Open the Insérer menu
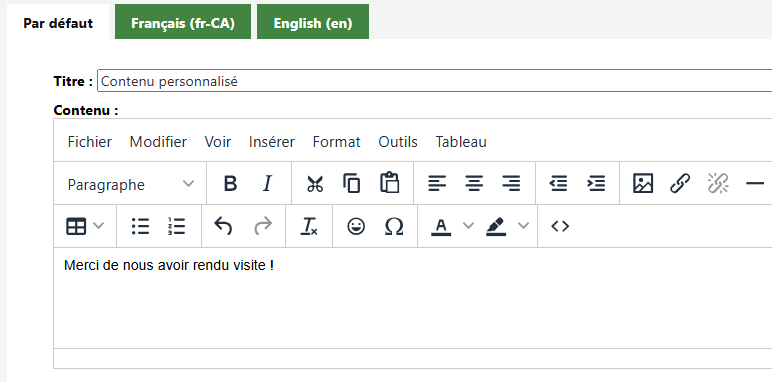 pyautogui.click(x=272, y=142)
